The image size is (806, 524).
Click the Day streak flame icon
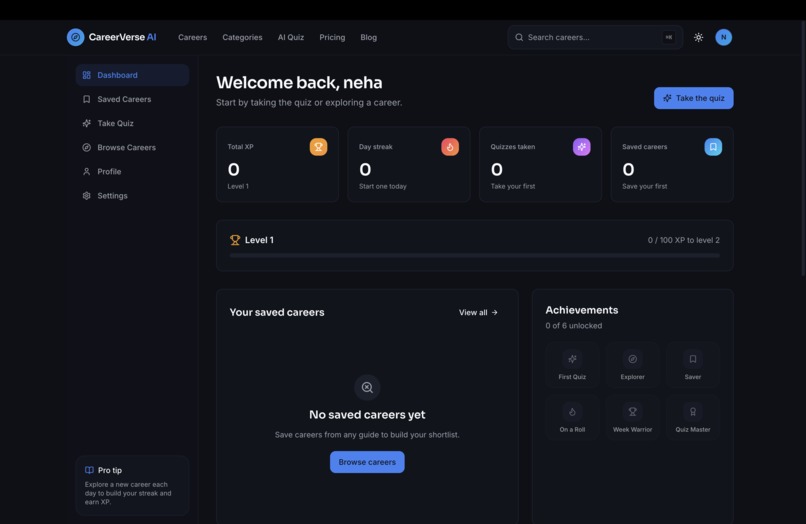tap(450, 147)
